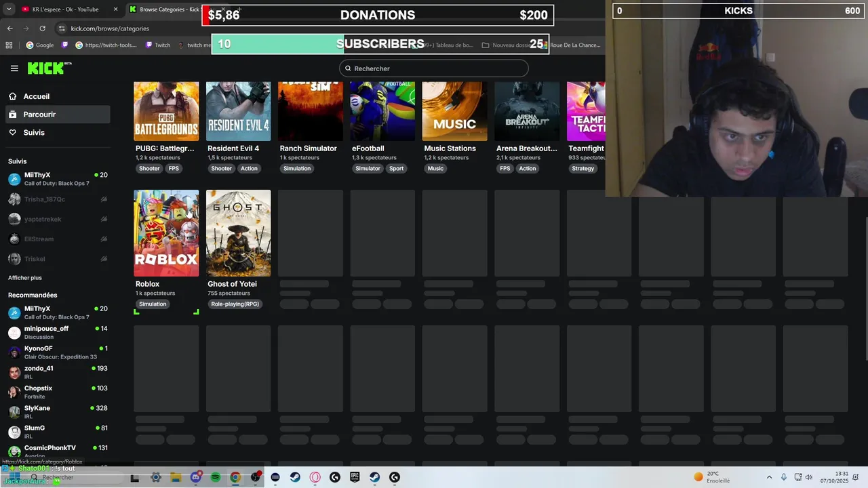
Task: Open zondo_41 IRL channel
Action: pyautogui.click(x=58, y=372)
